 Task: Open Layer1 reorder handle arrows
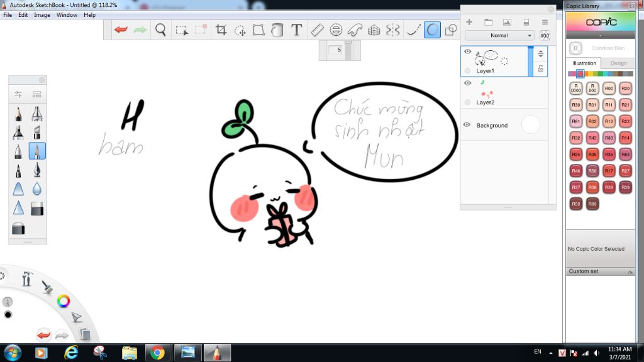(540, 54)
